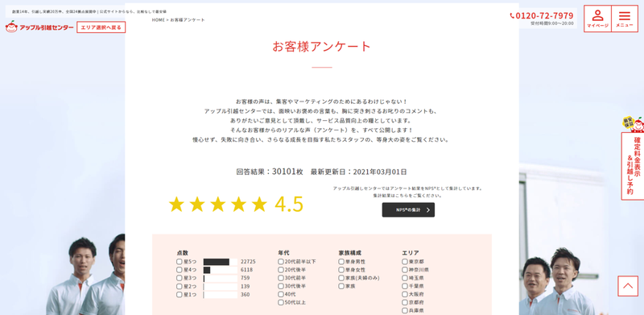Click the 星4つ rating progress bar

click(220, 270)
